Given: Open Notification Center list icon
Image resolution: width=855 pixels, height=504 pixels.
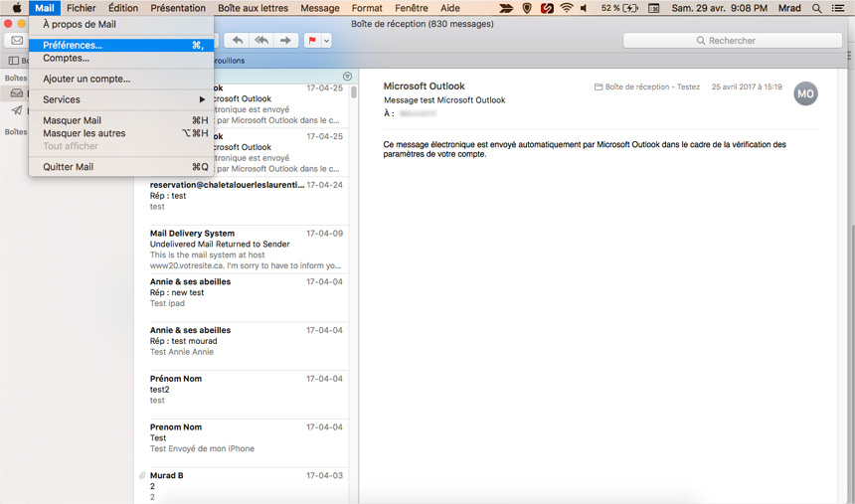Looking at the screenshot, I should 838,8.
